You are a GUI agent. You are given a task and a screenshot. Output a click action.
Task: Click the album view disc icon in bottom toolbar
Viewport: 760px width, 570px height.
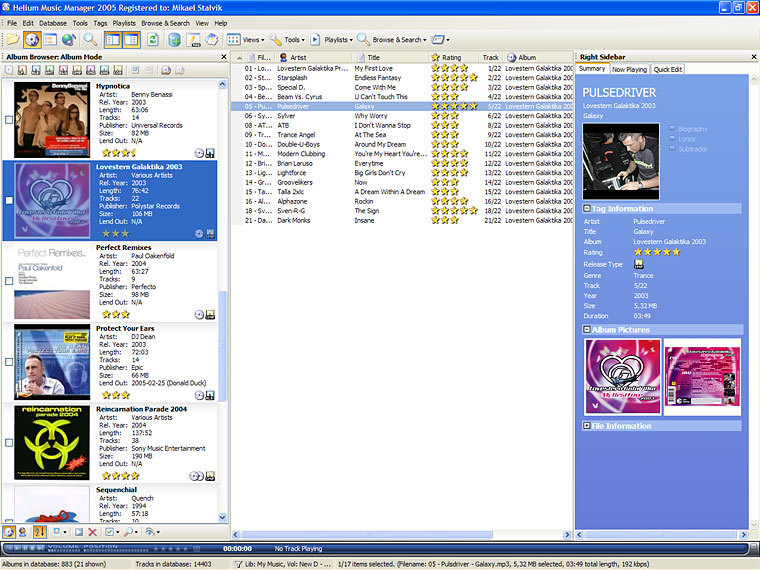[x=9, y=532]
